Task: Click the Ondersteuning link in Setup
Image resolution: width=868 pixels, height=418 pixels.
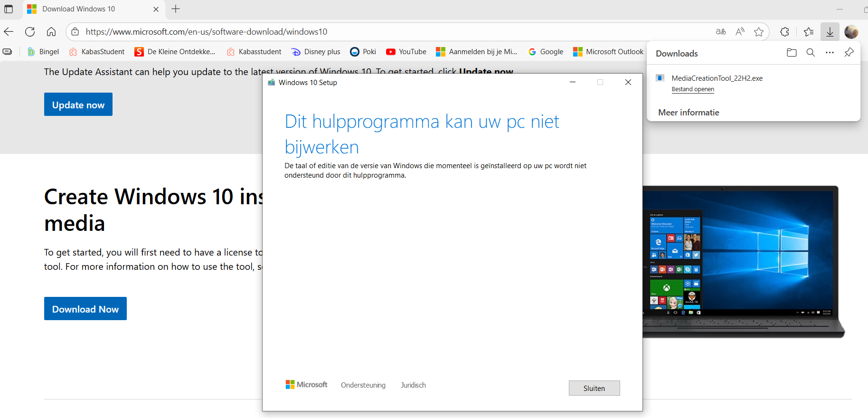Action: [x=363, y=385]
